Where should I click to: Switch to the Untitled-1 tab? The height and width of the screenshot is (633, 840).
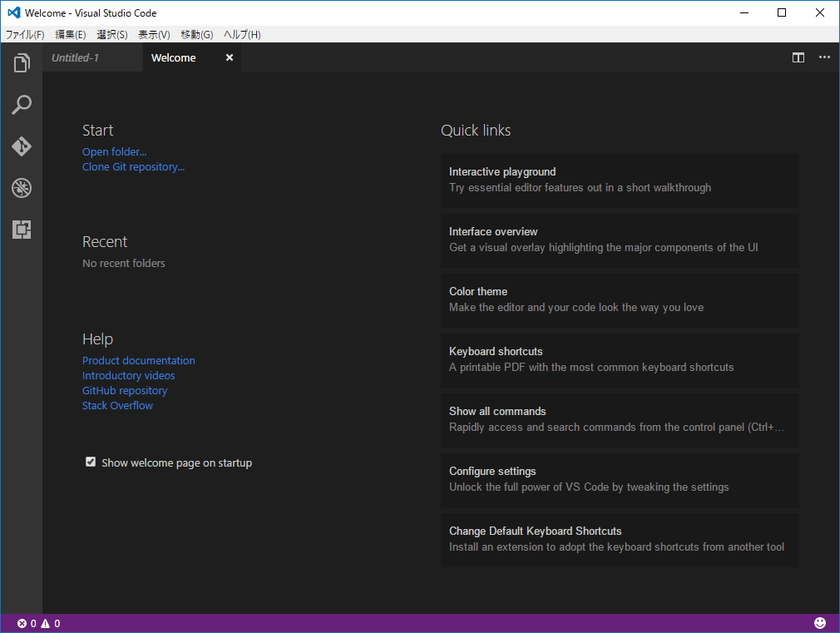click(92, 57)
